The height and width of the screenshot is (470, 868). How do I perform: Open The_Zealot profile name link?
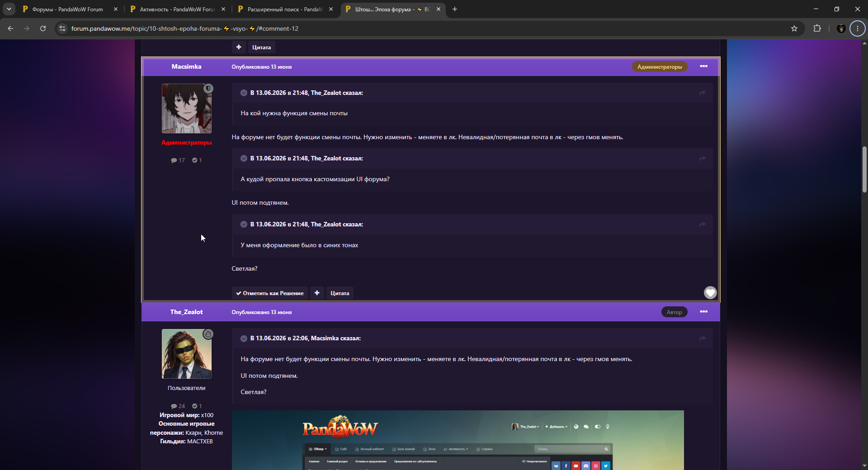(186, 312)
